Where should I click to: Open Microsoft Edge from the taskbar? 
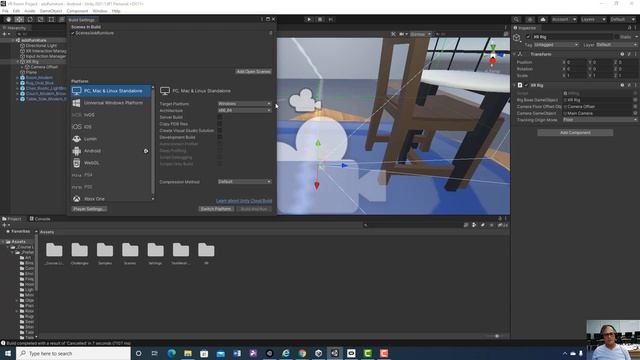tap(171, 353)
